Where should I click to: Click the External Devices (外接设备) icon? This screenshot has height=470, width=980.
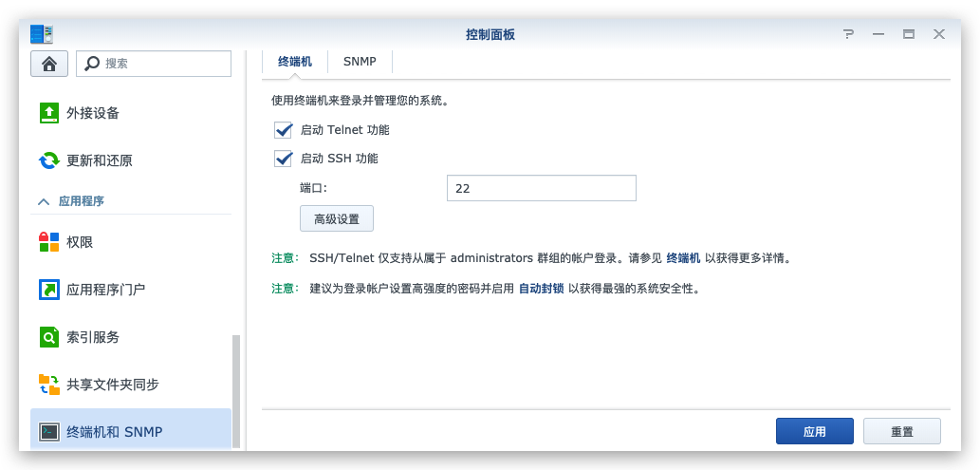pos(48,113)
